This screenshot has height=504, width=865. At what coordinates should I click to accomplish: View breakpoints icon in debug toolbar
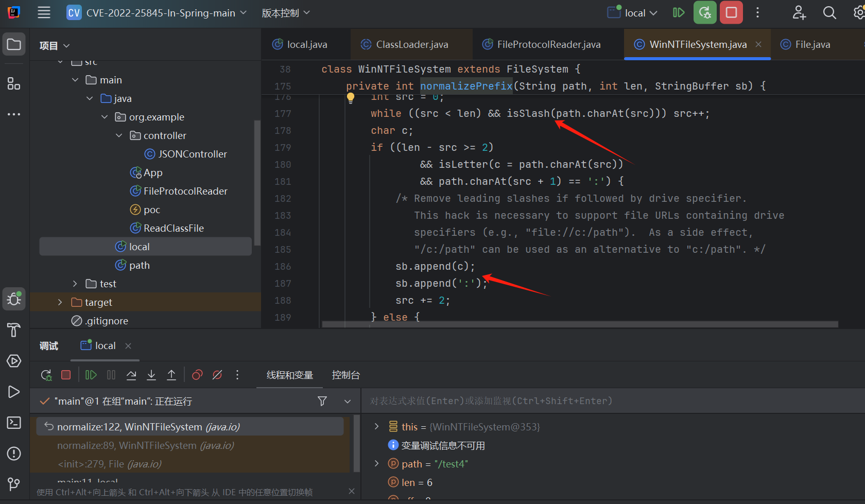[x=197, y=375]
